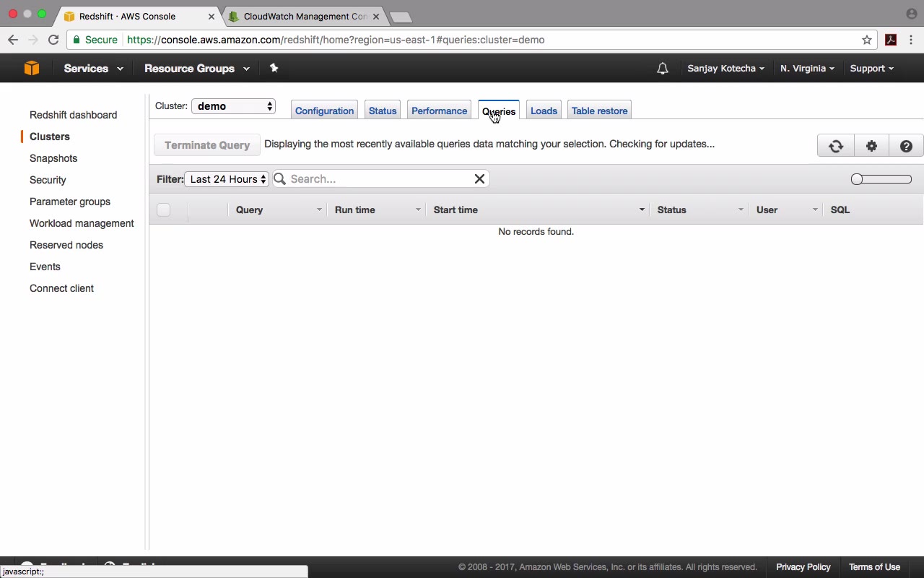924x578 pixels.
Task: Expand the Resource Groups menu
Action: 197,69
